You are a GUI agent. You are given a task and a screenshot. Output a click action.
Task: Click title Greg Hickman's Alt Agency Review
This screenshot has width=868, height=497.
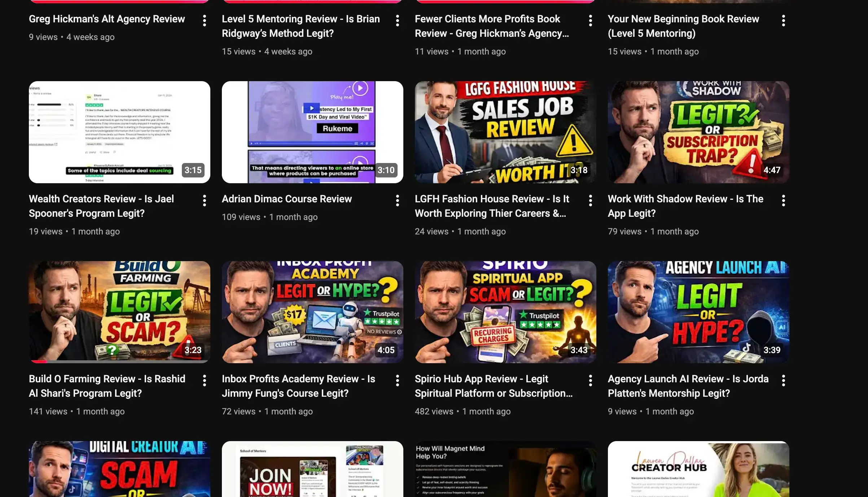click(x=107, y=19)
